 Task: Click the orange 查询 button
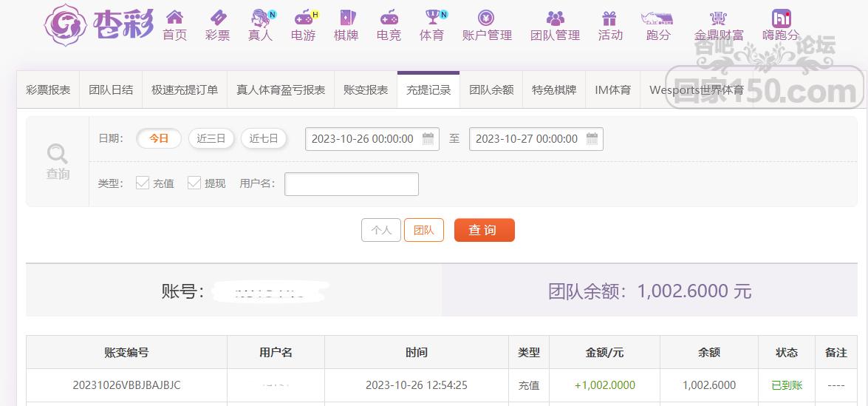(485, 230)
